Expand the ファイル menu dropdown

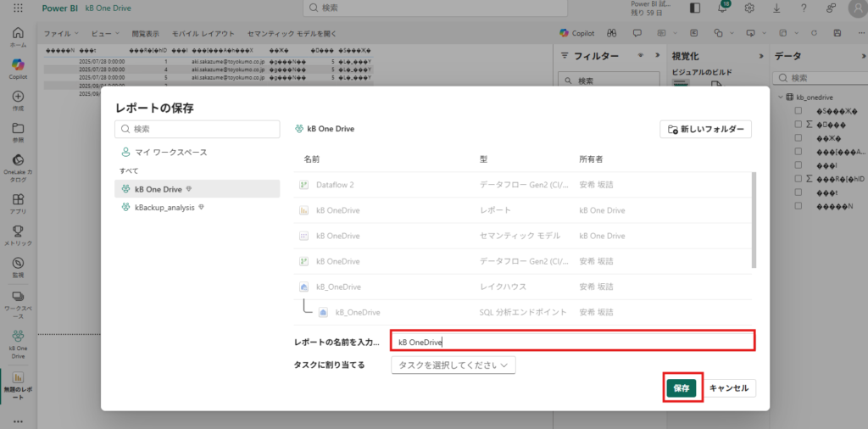[x=60, y=33]
